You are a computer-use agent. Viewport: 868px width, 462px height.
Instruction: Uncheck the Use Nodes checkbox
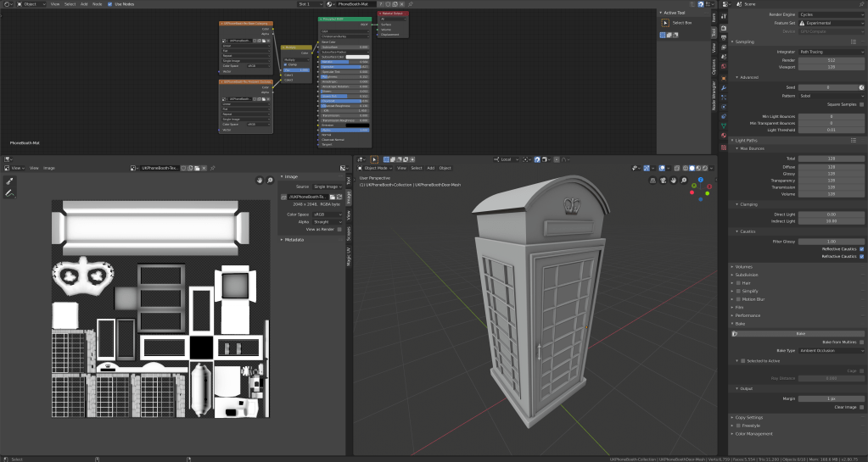[x=109, y=4]
